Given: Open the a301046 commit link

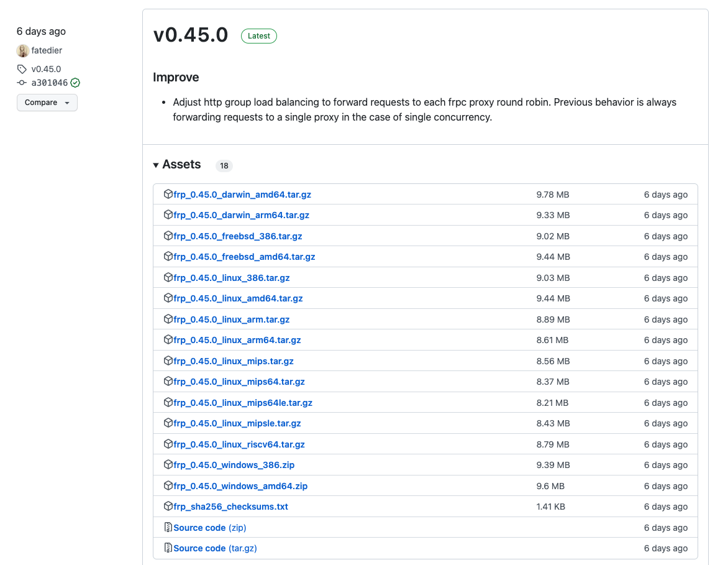Looking at the screenshot, I should (x=49, y=83).
